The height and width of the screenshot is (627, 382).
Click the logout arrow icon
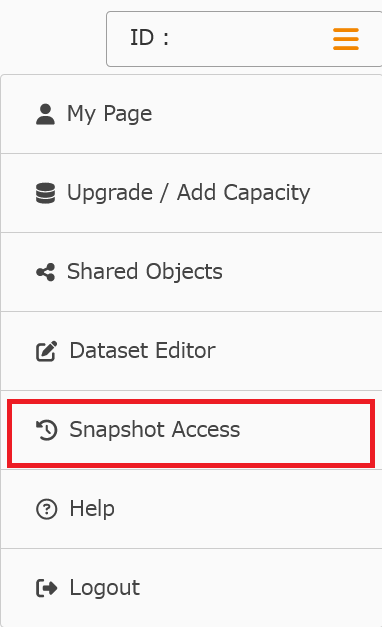[x=46, y=588]
